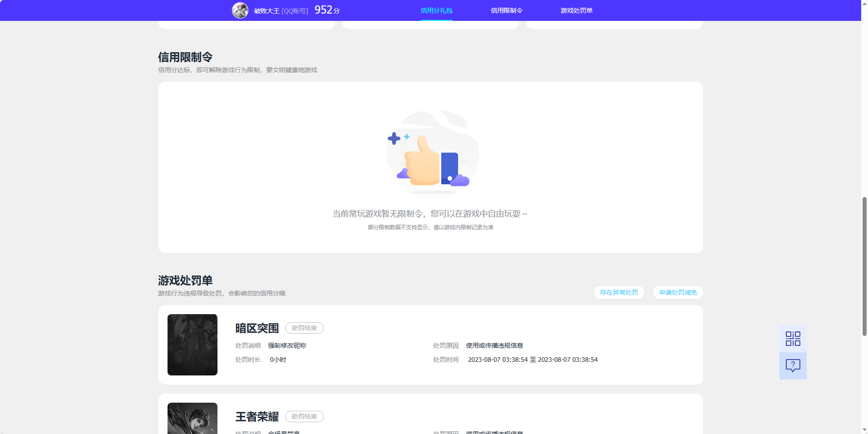Screen dimensions: 868x434
Task: Click the 部分限制数据不支持显示 note
Action: (430, 227)
